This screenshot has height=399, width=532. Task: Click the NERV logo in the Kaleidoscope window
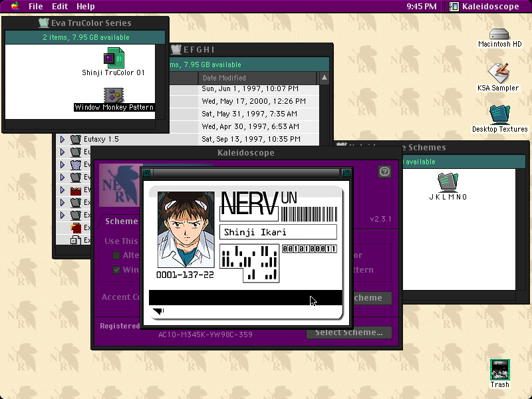119,186
